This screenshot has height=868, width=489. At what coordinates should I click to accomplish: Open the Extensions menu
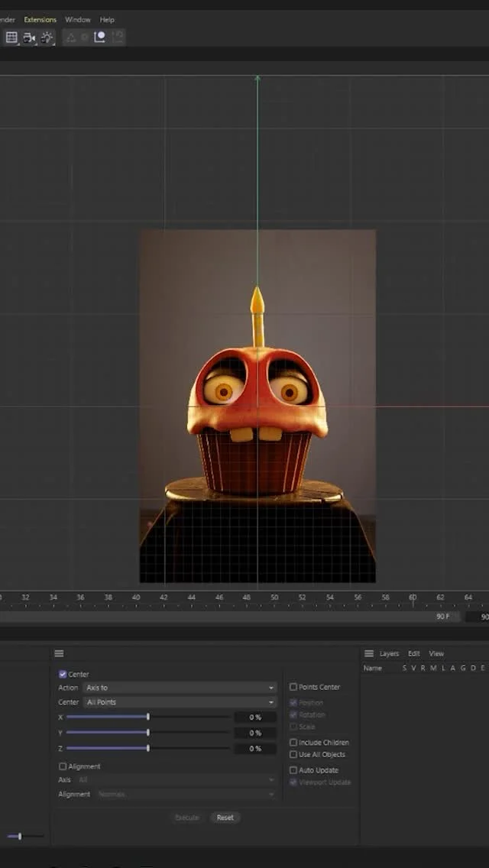pyautogui.click(x=40, y=19)
